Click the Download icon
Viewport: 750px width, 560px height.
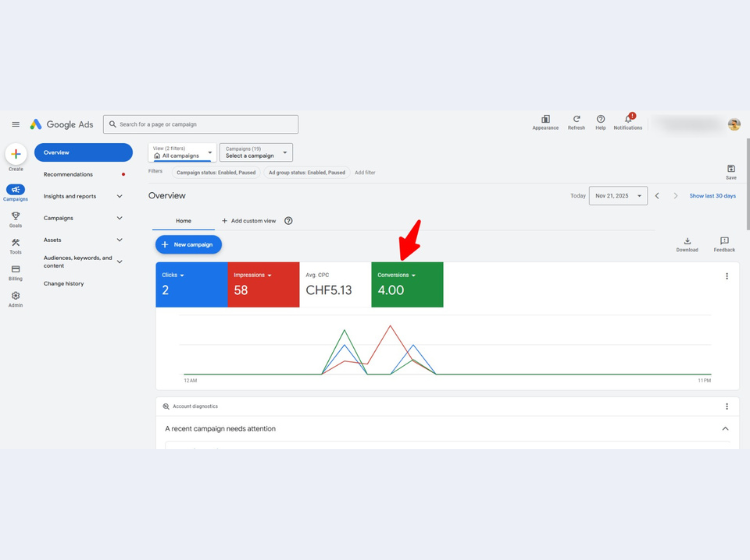687,241
